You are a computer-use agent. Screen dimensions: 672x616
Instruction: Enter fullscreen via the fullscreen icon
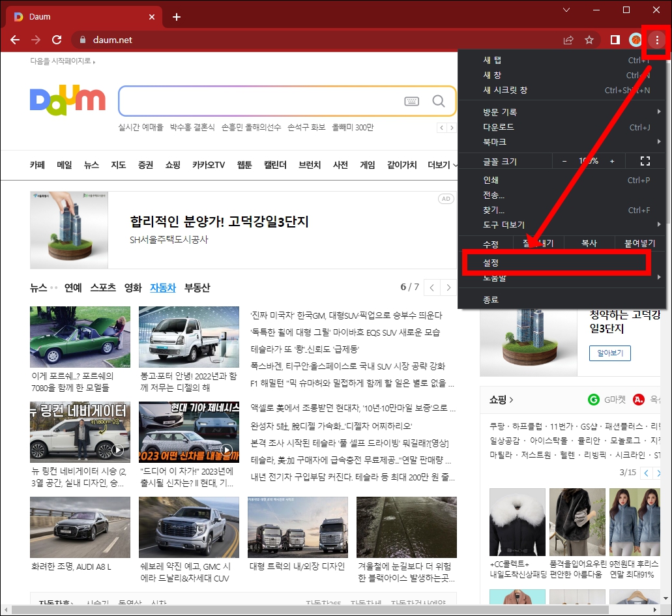pos(645,160)
